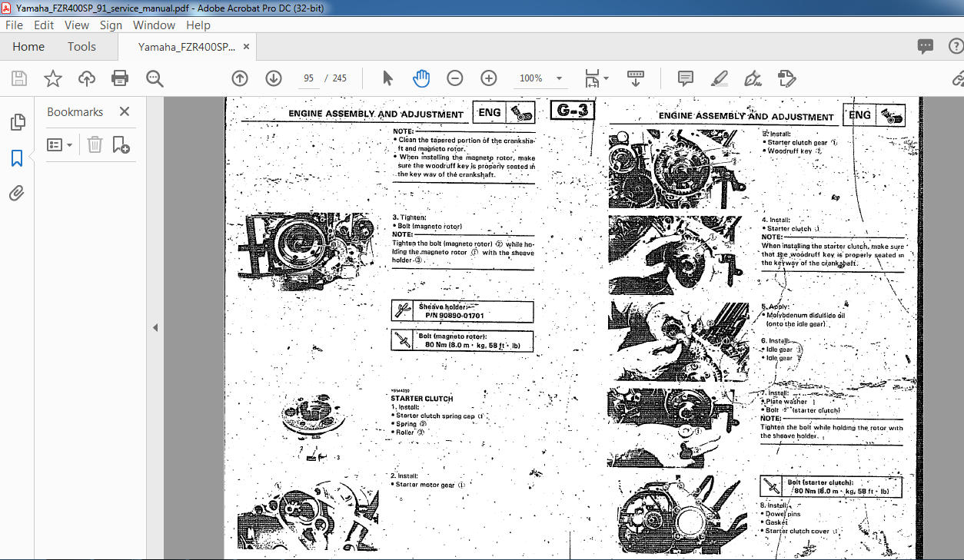
Task: Click the 100% zoom value field
Action: coord(531,78)
